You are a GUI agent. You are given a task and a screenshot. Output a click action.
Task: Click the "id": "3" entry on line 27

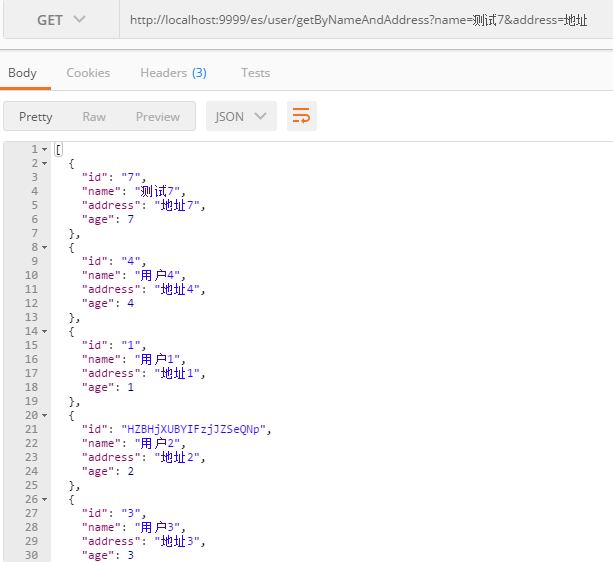click(114, 513)
